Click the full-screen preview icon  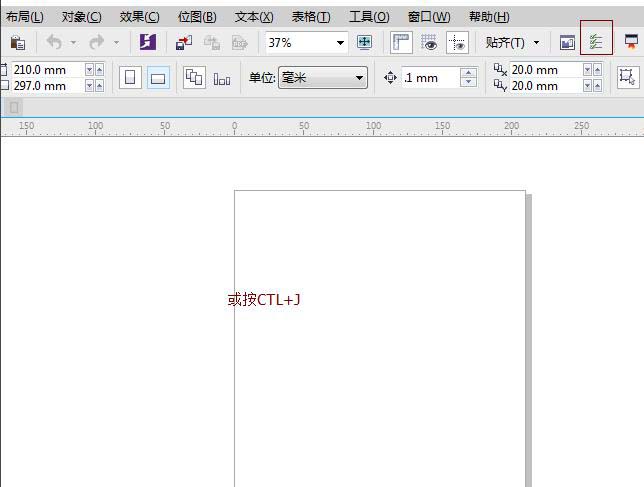pos(364,42)
